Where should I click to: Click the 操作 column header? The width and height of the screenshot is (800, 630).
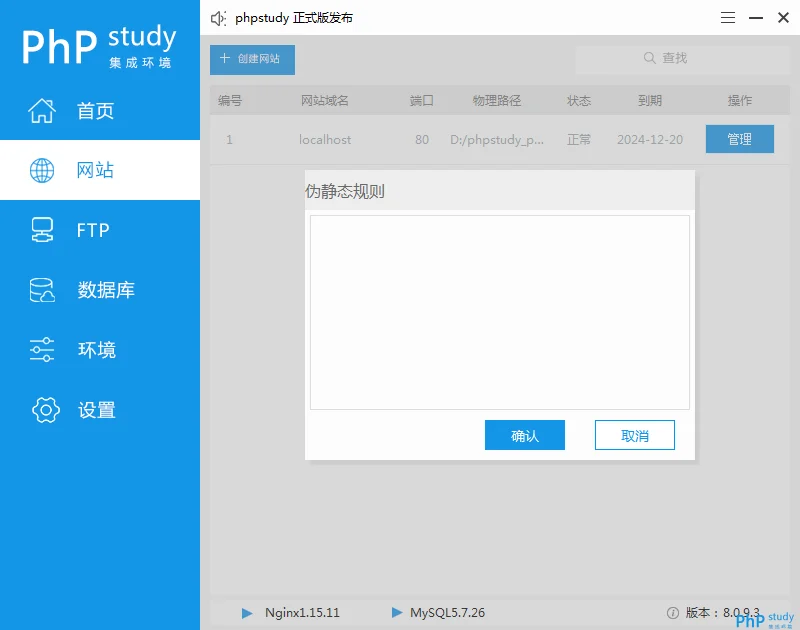(739, 100)
